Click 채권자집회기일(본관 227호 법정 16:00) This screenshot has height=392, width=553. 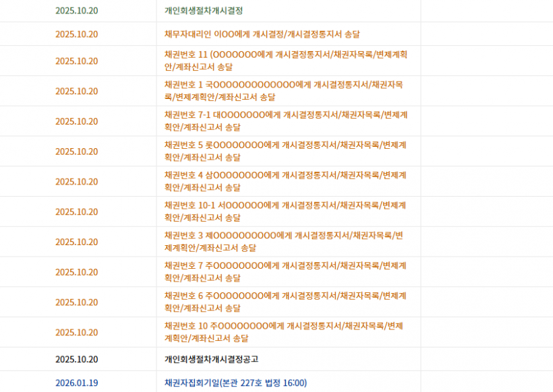235,383
